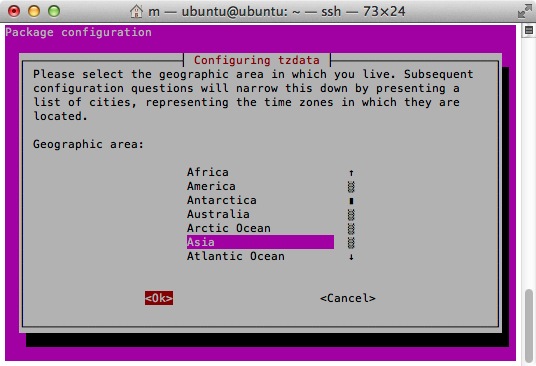Click the fullscreen arrows icon in title bar
536x366 pixels.
(524, 11)
